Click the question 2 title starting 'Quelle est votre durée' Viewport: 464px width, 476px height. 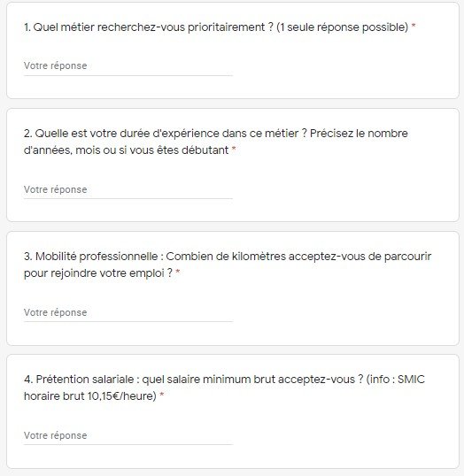(216, 142)
